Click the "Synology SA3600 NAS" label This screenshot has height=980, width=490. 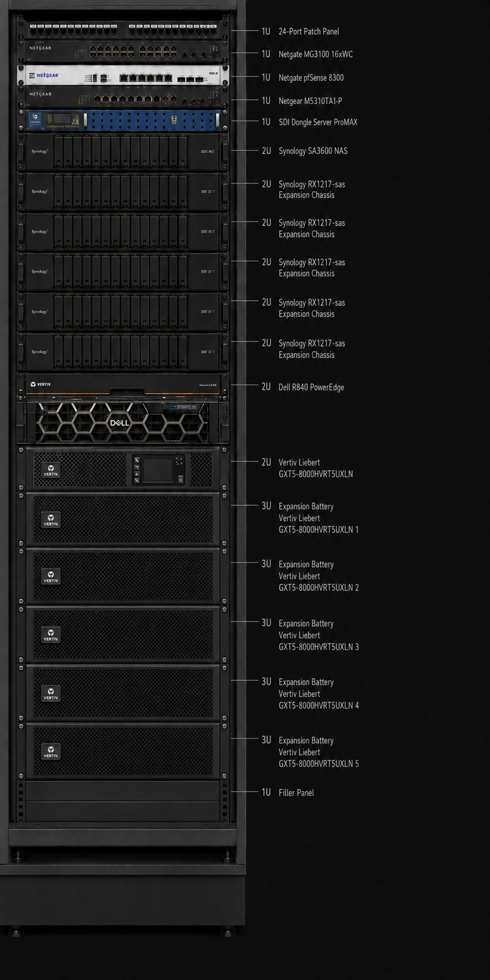coord(313,151)
